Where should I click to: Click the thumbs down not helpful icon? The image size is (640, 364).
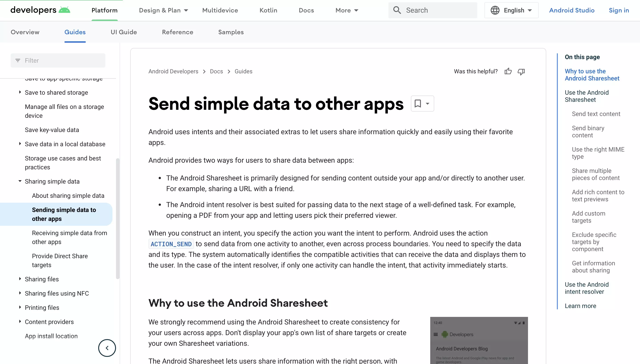click(x=522, y=72)
